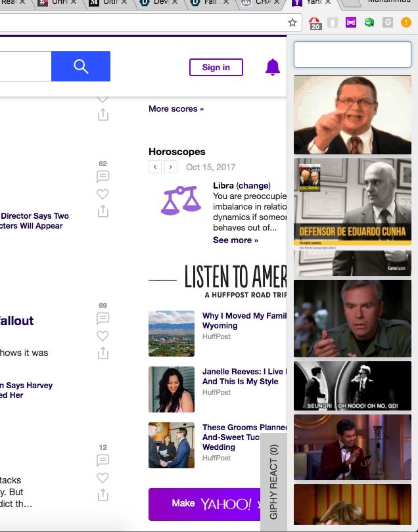Open the extension with red 20 badge
The width and height of the screenshot is (418, 532).
(315, 23)
